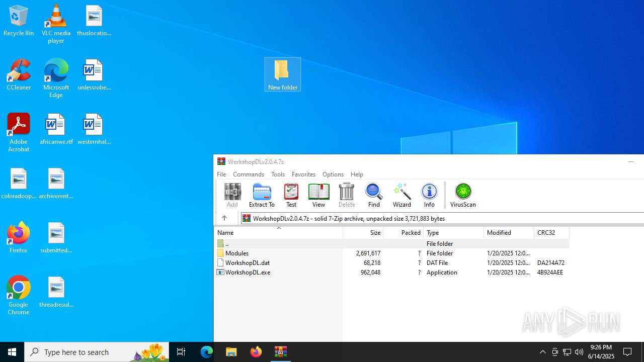Image resolution: width=644 pixels, height=362 pixels.
Task: Select Firefox desktop icon
Action: [19, 237]
